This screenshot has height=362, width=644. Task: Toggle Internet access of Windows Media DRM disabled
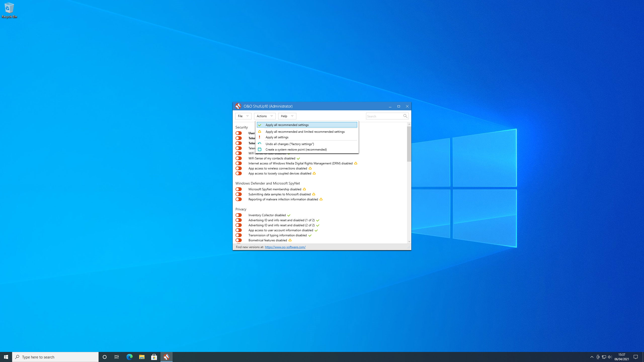click(x=238, y=163)
